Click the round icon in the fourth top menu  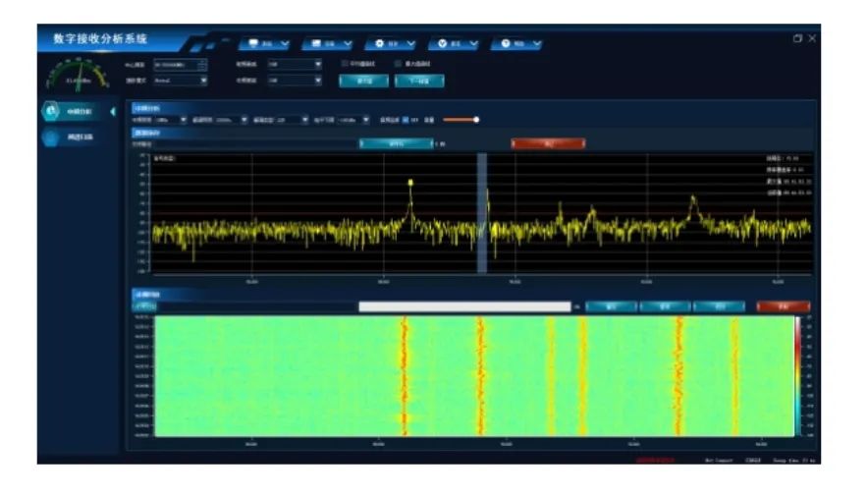tap(443, 44)
